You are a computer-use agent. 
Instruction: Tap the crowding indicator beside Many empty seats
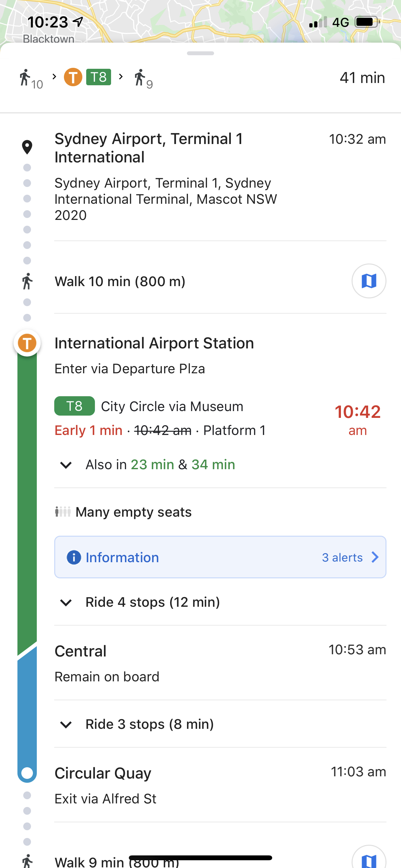(63, 512)
